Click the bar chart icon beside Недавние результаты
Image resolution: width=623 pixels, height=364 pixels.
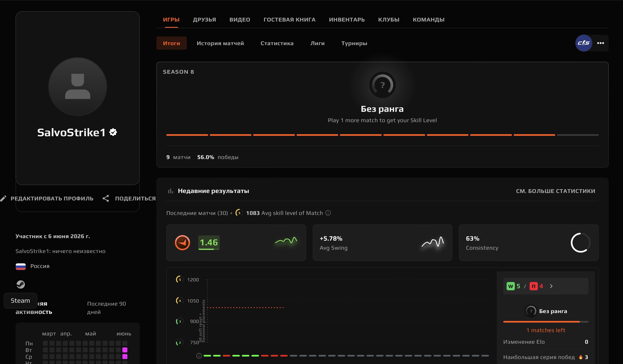coord(170,191)
